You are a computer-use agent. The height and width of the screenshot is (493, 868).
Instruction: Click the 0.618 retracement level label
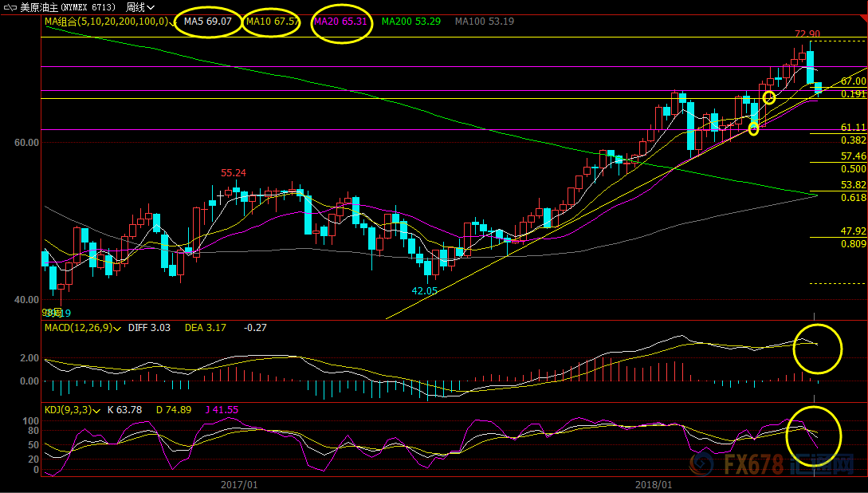853,199
